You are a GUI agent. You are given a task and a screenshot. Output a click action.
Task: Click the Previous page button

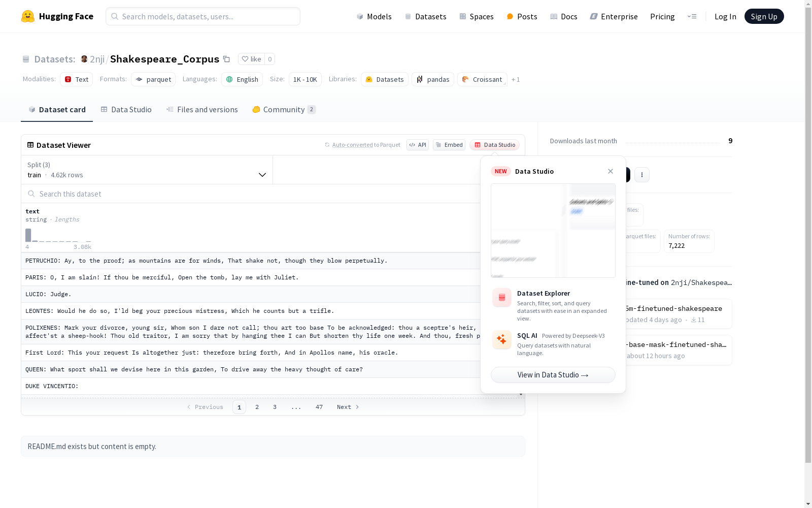205,407
